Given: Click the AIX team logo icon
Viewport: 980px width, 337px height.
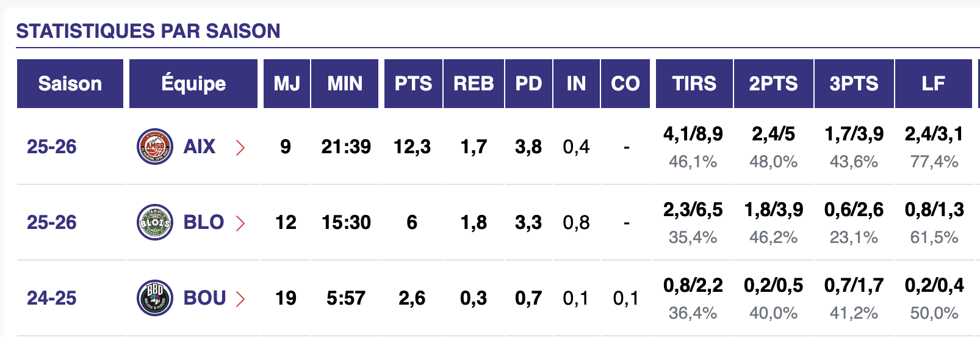Looking at the screenshot, I should (155, 147).
